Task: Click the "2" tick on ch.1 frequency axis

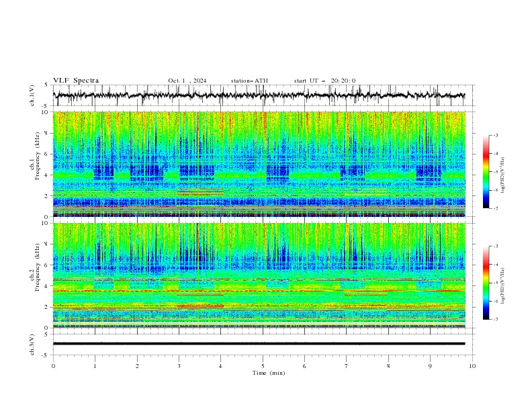Action: point(46,196)
